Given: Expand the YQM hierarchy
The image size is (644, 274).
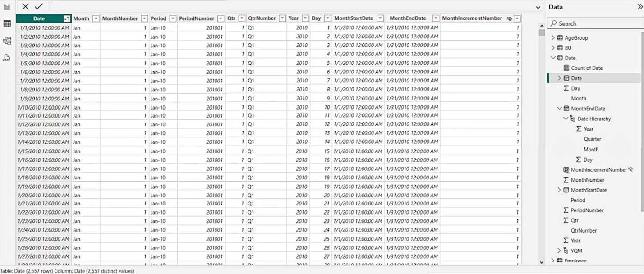Looking at the screenshot, I should click(x=560, y=251).
